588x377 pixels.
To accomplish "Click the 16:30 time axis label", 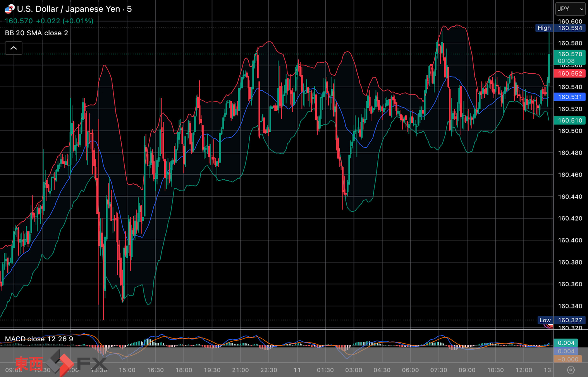I will coord(155,370).
